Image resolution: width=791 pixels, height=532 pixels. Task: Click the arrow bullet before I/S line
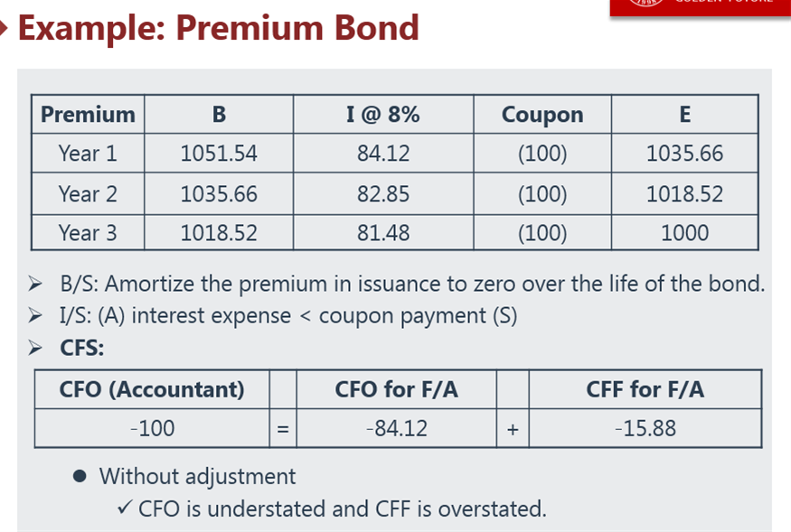(35, 315)
